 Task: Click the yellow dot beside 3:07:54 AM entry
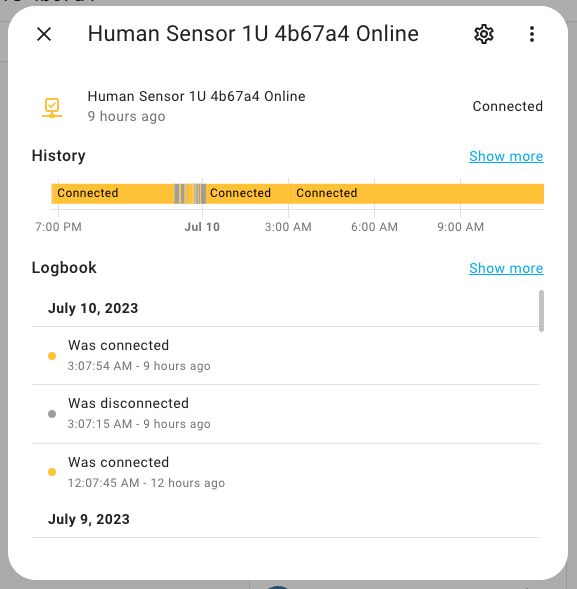pyautogui.click(x=52, y=356)
